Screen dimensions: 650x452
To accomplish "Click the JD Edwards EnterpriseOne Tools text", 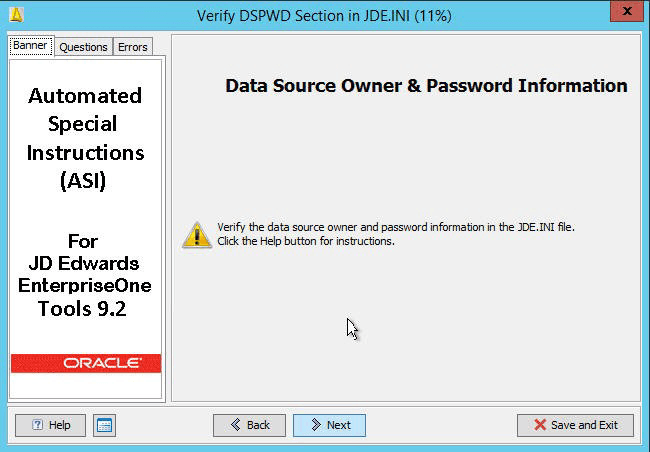I will coord(85,275).
